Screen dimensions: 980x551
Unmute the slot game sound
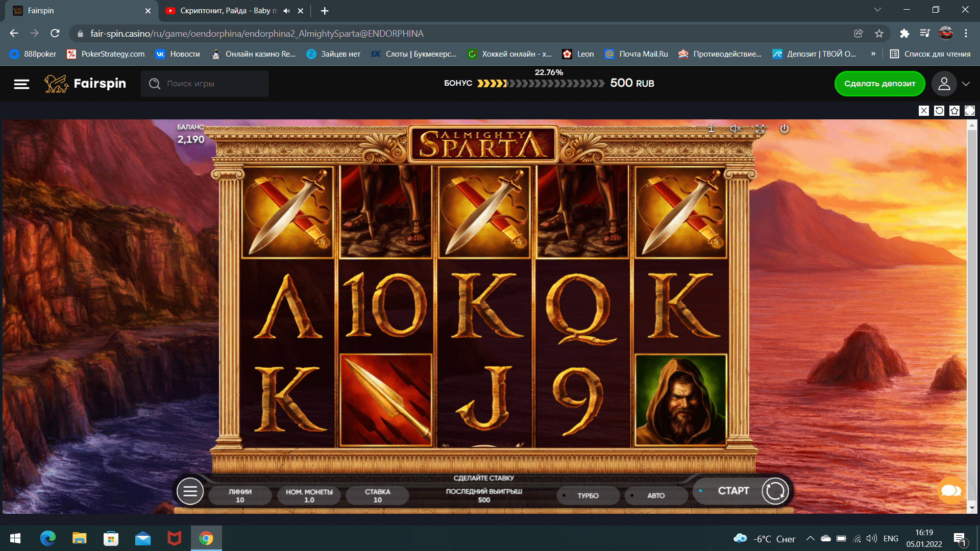click(x=735, y=129)
